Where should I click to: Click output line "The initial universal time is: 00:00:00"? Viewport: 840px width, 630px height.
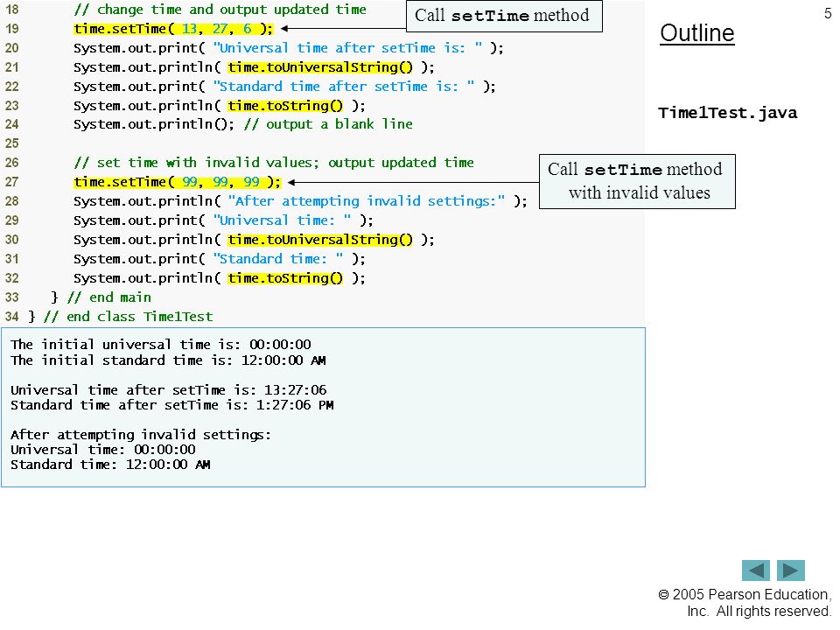(x=161, y=345)
